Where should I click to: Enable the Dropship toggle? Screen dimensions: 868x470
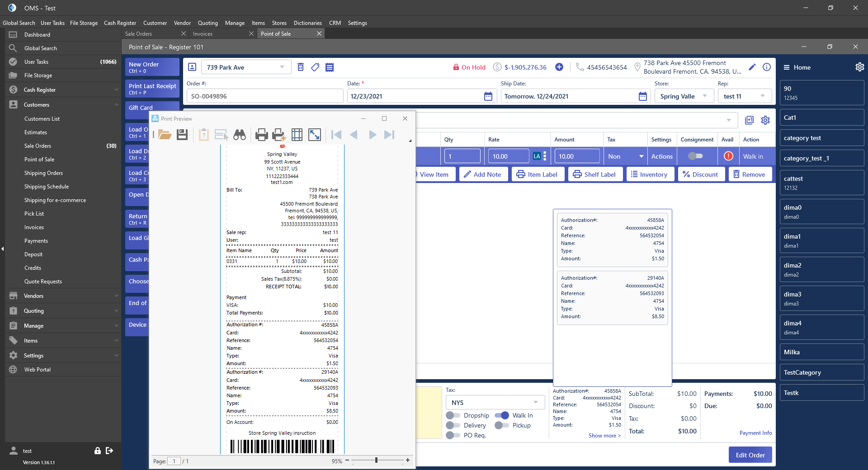coord(453,415)
